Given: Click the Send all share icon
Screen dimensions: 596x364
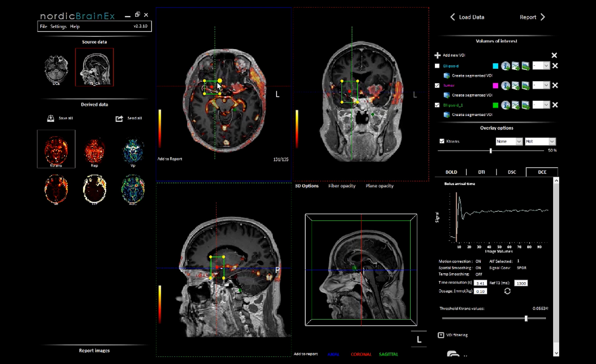Looking at the screenshot, I should pyautogui.click(x=119, y=119).
